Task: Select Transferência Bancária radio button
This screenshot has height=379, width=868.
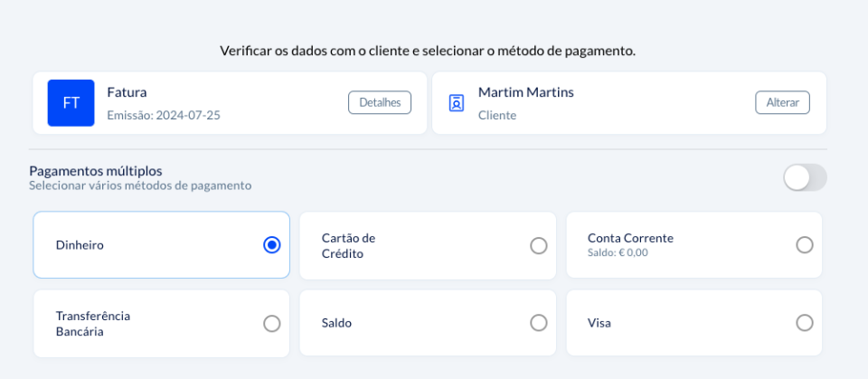Action: tap(271, 323)
